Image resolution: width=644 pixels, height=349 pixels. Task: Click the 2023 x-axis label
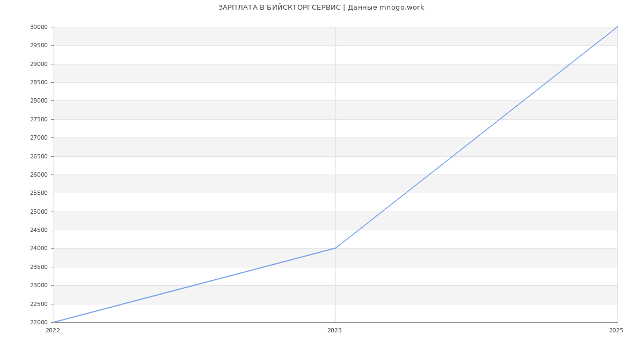[x=334, y=331]
